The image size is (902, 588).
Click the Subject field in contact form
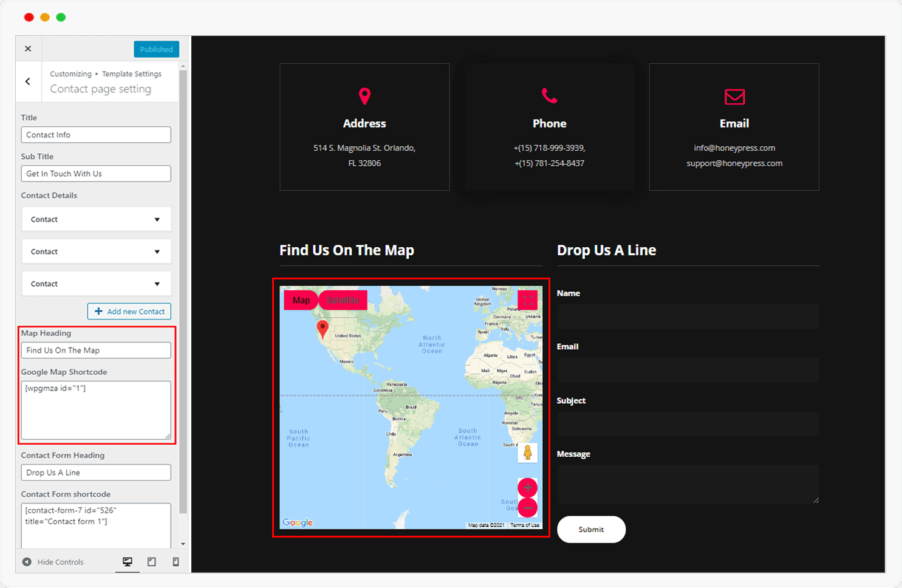(688, 425)
